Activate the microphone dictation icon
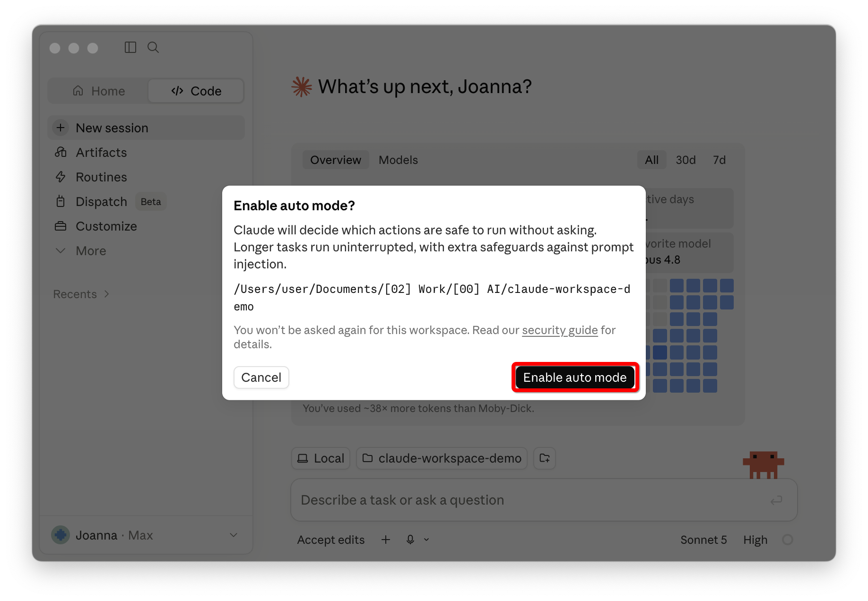The height and width of the screenshot is (601, 868). pos(410,540)
